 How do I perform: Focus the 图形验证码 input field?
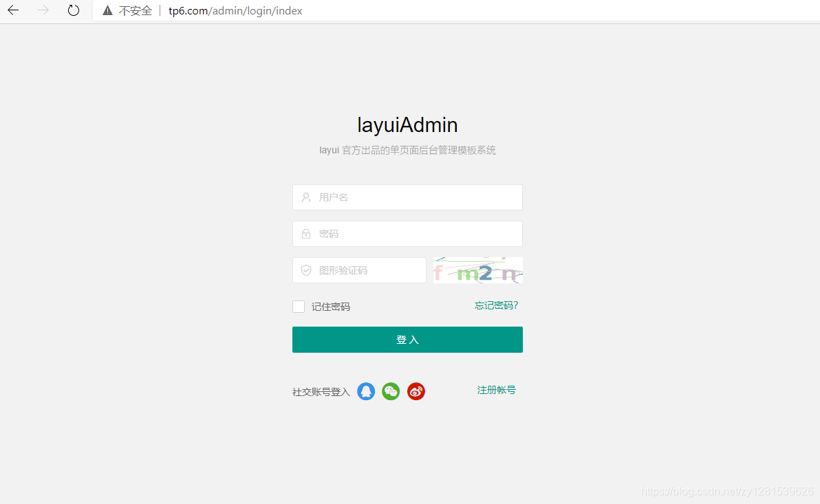(359, 270)
